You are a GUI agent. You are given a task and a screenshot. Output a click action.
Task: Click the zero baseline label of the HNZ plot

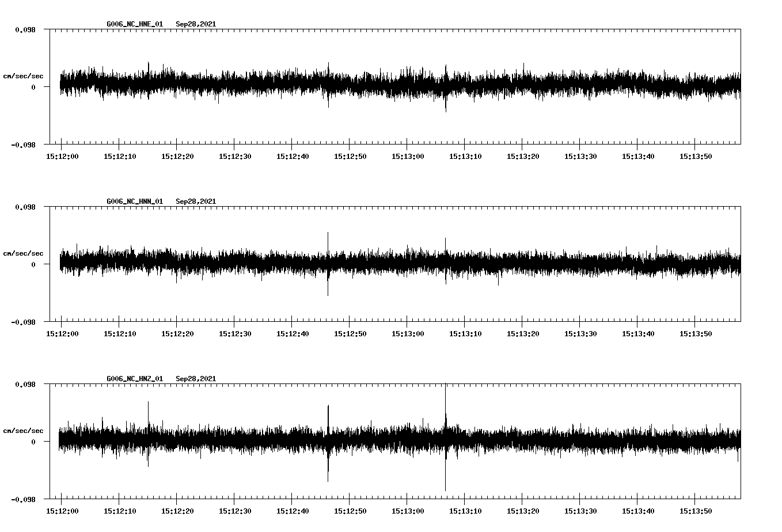pyautogui.click(x=33, y=442)
